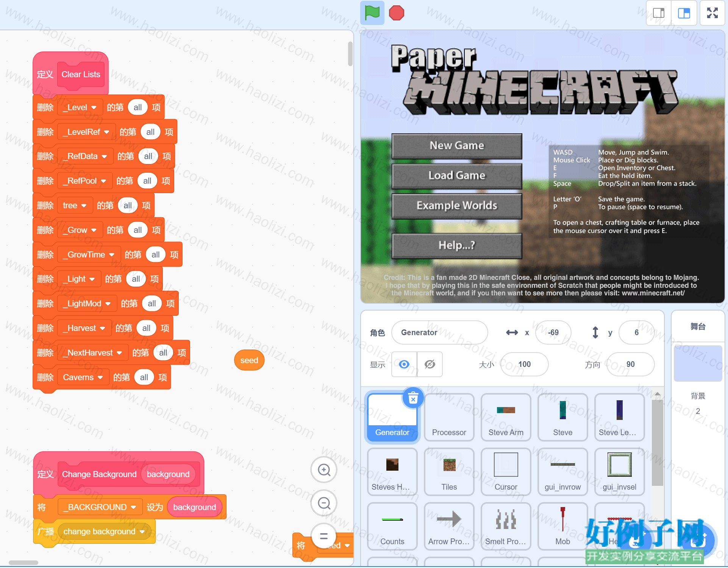
Task: Select the Counts sprite
Action: pyautogui.click(x=392, y=526)
